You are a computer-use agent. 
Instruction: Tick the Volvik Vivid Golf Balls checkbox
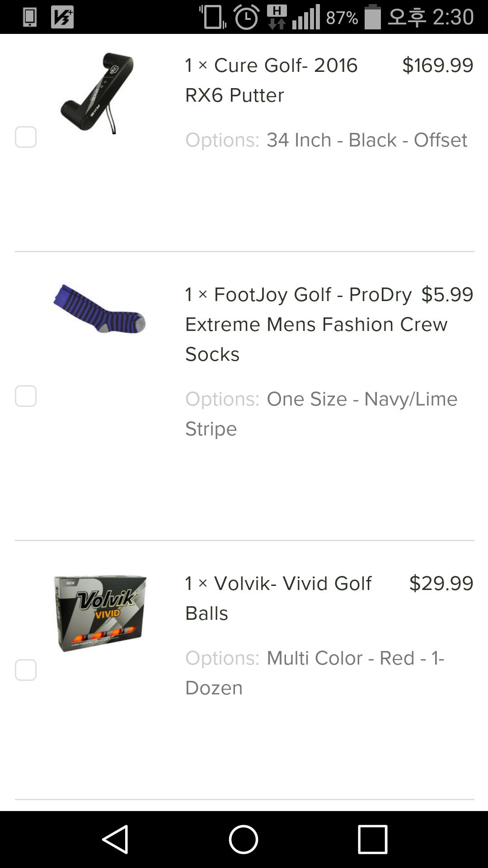pos(26,670)
